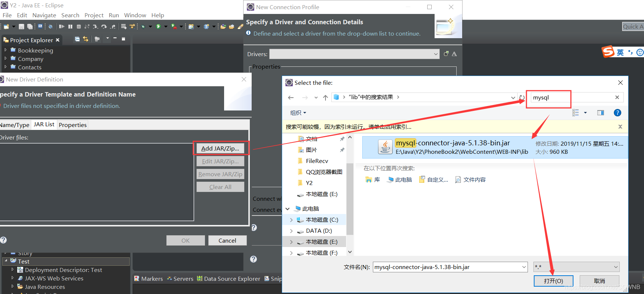Click the Resume debug toolbar icon
Screen dimensions: 644x294
point(61,26)
